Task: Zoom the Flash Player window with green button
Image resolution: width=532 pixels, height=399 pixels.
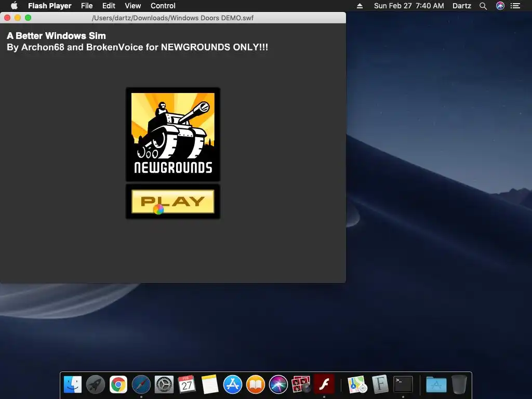Action: [x=28, y=18]
